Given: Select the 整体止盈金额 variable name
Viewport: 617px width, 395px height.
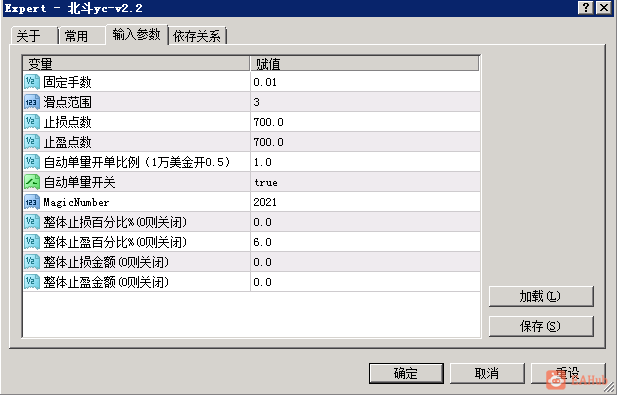Looking at the screenshot, I should coord(106,282).
